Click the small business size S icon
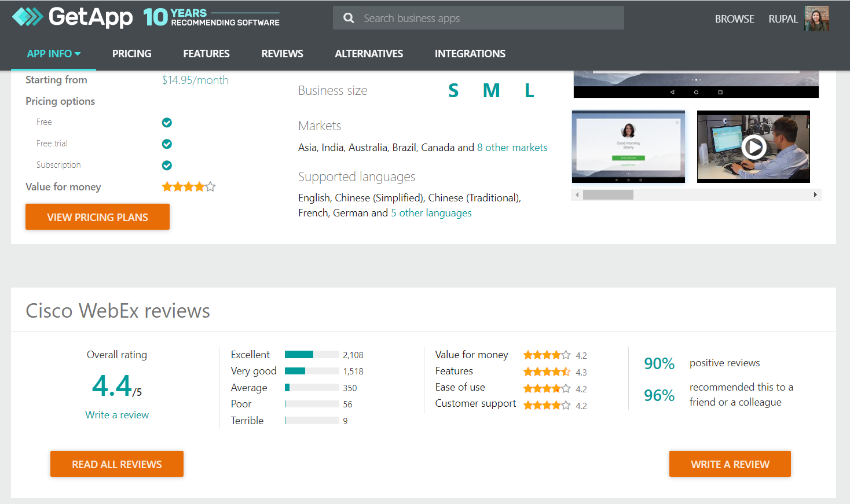 tap(453, 91)
